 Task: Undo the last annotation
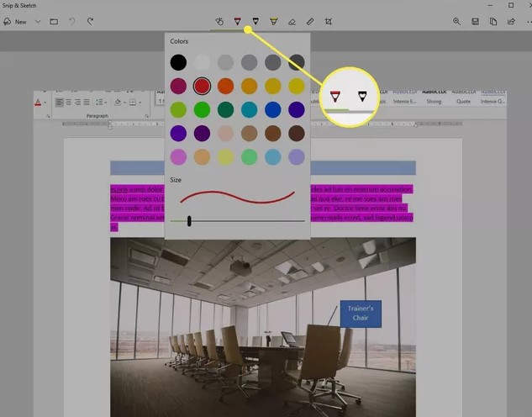click(x=72, y=21)
